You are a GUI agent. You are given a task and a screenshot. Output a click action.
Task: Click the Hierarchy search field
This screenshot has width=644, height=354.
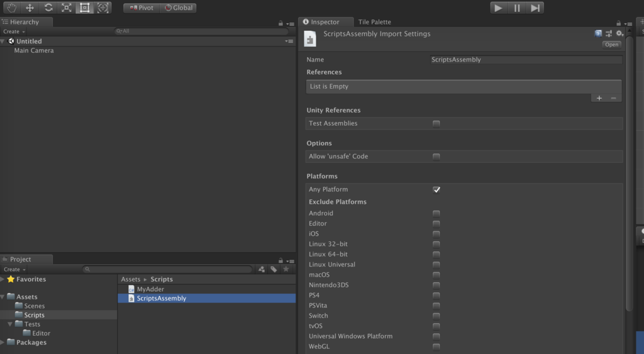(x=201, y=31)
